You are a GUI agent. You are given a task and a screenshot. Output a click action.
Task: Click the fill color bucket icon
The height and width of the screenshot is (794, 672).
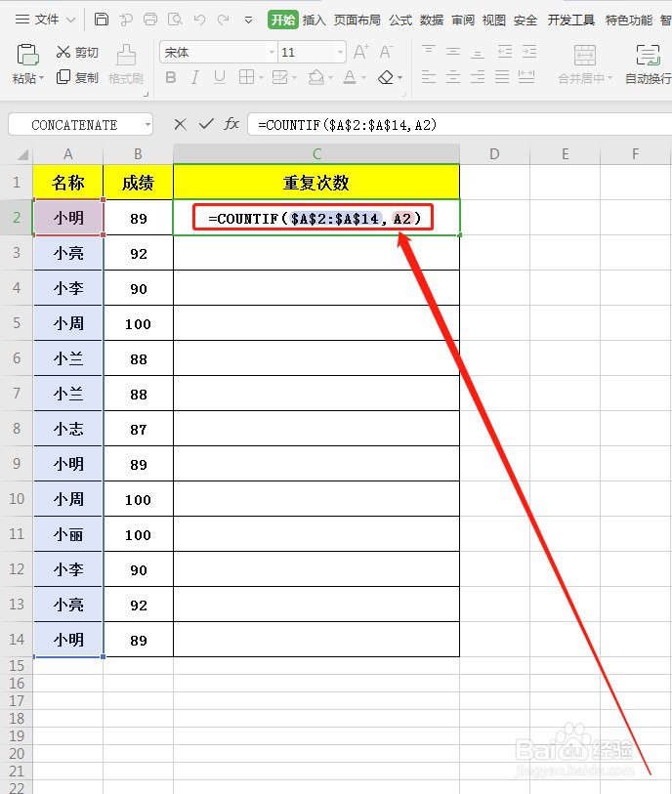(316, 77)
